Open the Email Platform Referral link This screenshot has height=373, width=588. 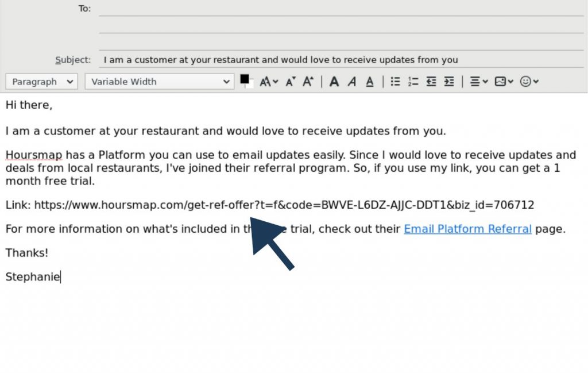coord(467,229)
